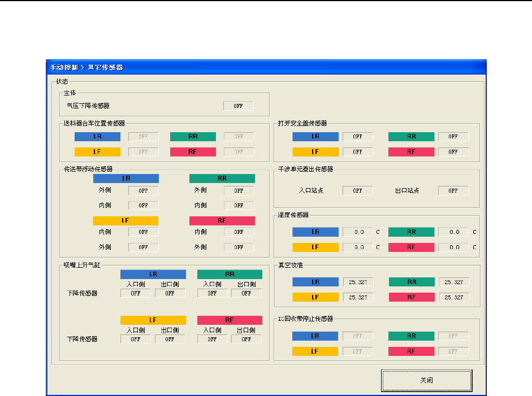Select red RF label in 温度传感器

pos(411,247)
